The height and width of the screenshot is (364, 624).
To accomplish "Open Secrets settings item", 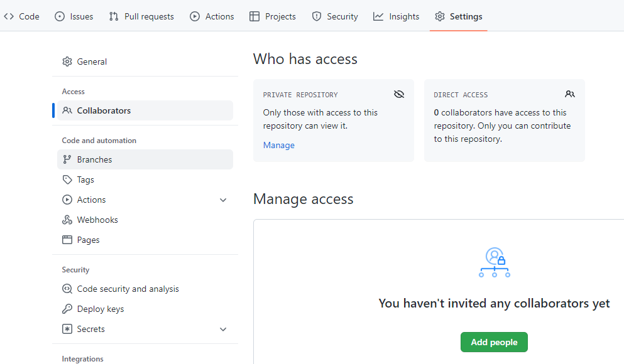I will pyautogui.click(x=145, y=329).
